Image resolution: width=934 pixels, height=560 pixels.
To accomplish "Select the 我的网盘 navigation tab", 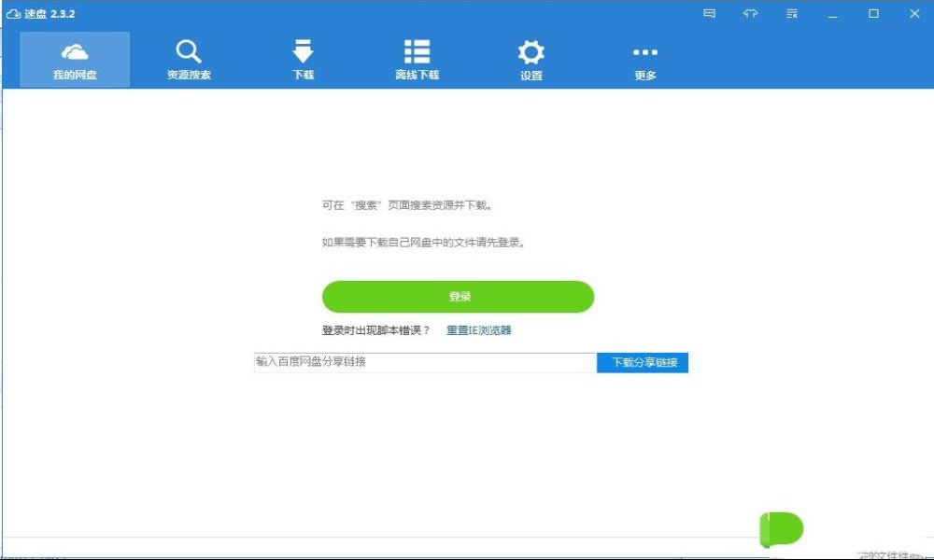I will (74, 58).
